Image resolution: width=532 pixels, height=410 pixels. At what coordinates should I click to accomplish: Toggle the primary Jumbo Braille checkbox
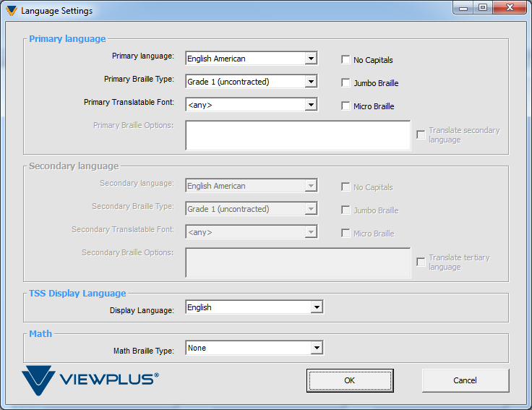point(346,83)
